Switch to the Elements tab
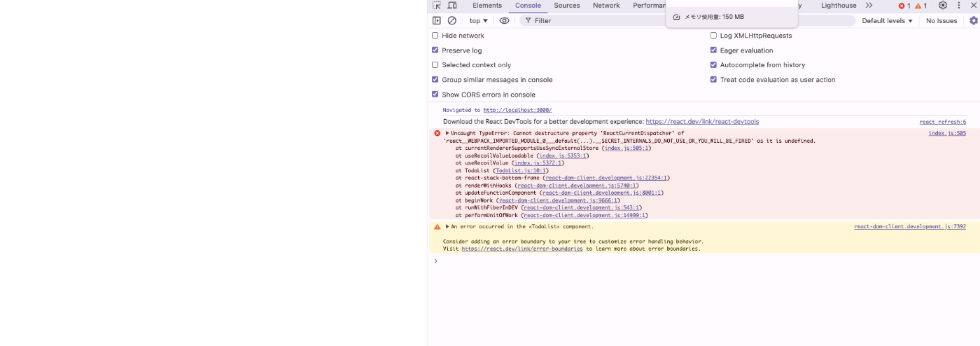Screen dimensions: 980x346 [x=487, y=6]
